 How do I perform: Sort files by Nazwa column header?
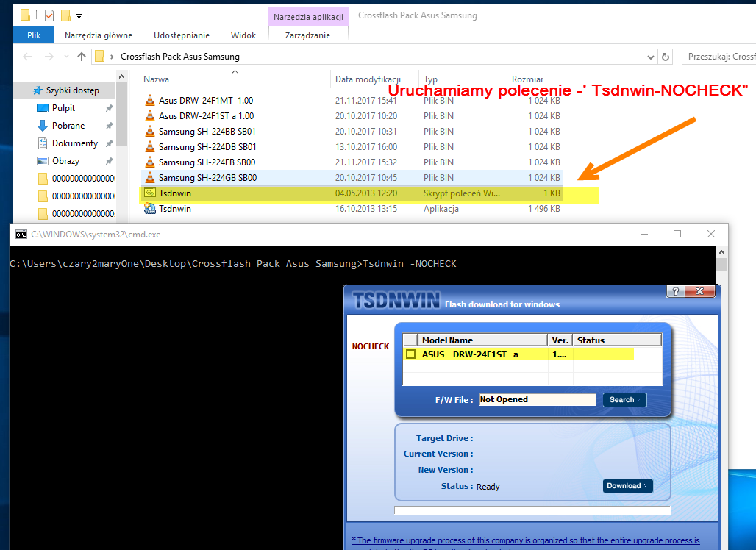click(x=156, y=79)
